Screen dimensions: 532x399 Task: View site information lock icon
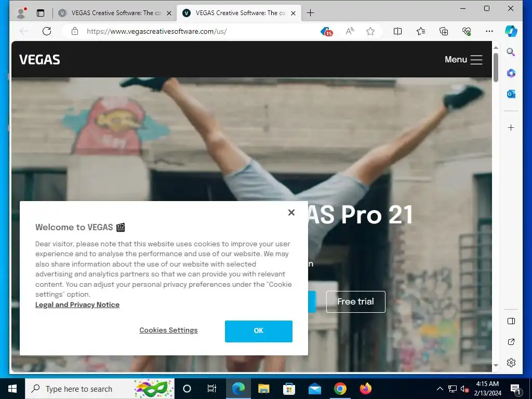75,31
